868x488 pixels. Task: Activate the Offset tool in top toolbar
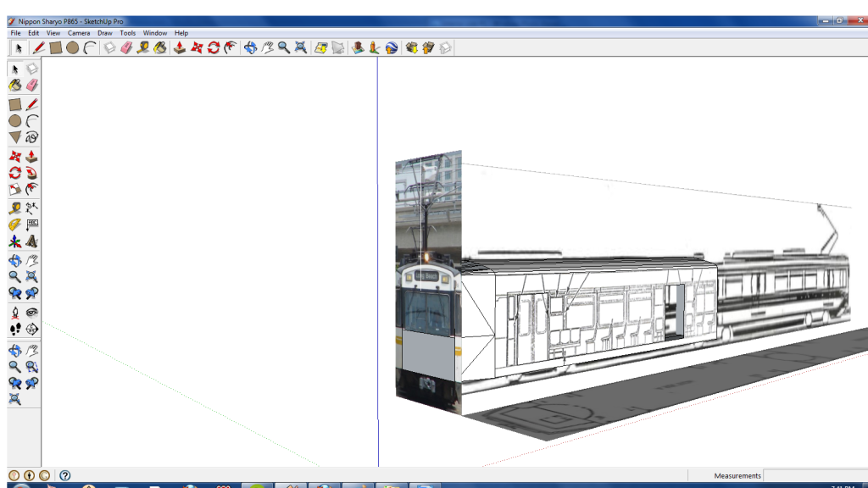(x=231, y=48)
